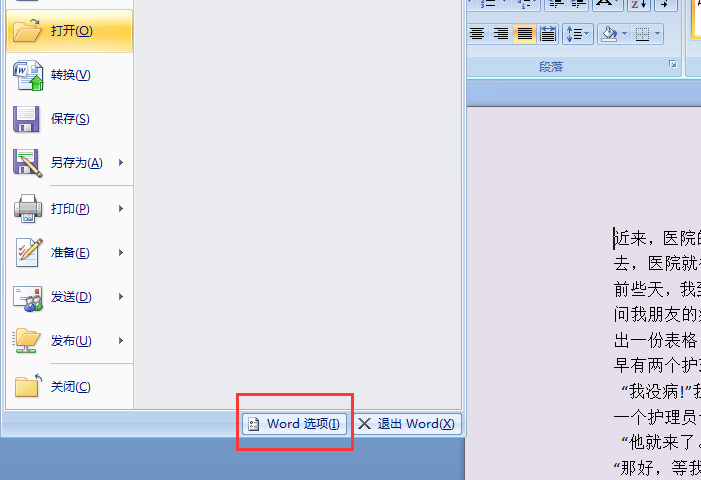Click 保存(S) to save the document
This screenshot has height=480, width=701.
click(69, 119)
